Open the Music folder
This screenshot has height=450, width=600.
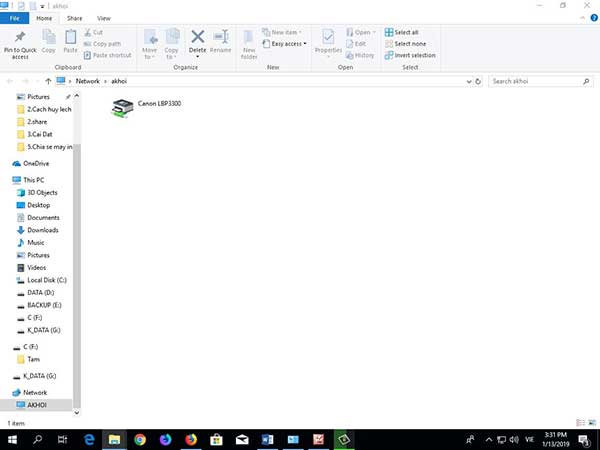[36, 243]
